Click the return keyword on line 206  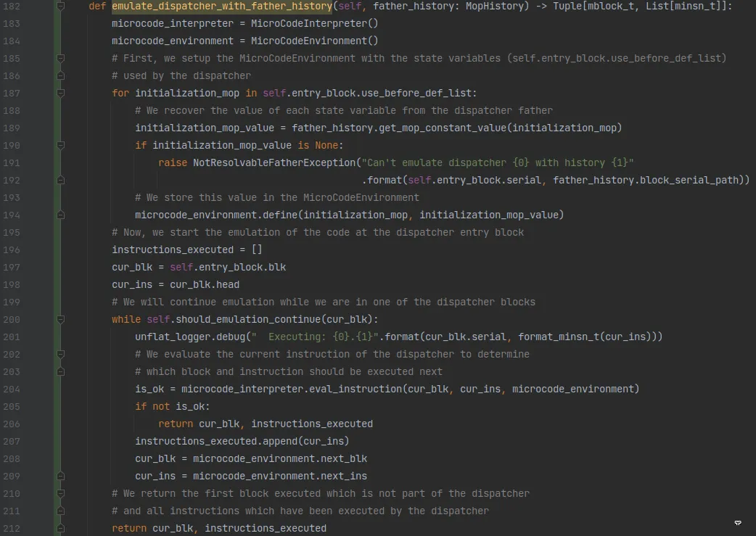point(176,424)
